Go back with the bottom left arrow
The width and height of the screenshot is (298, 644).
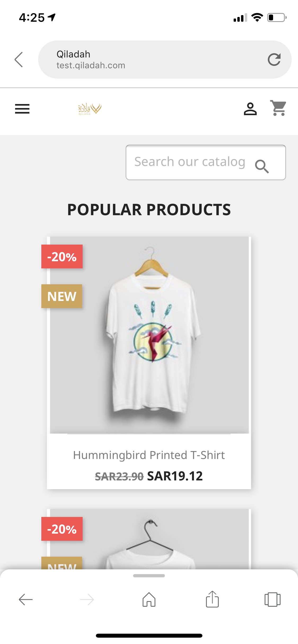tap(26, 600)
